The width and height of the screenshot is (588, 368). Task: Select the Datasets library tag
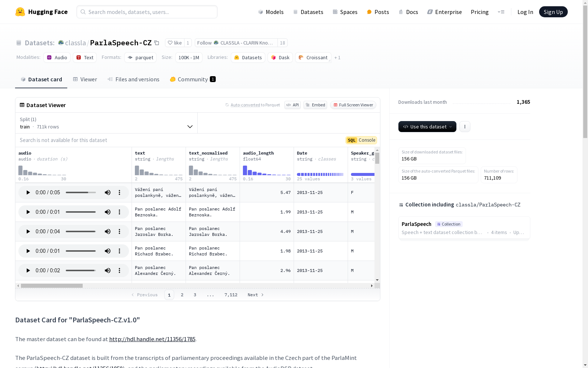click(x=248, y=57)
